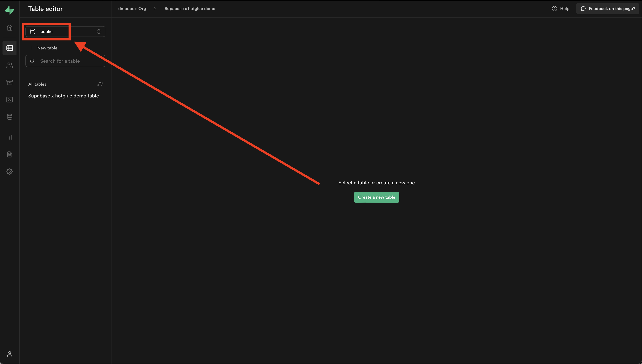Screen dimensions: 642x364
Task: Click the Table editor heading
Action: [x=45, y=9]
